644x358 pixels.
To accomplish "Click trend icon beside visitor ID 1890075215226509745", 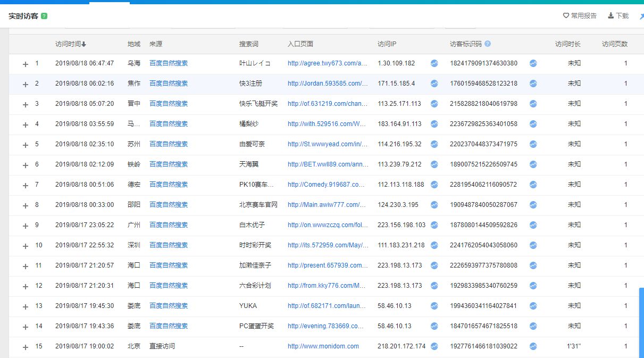I will (x=533, y=164).
